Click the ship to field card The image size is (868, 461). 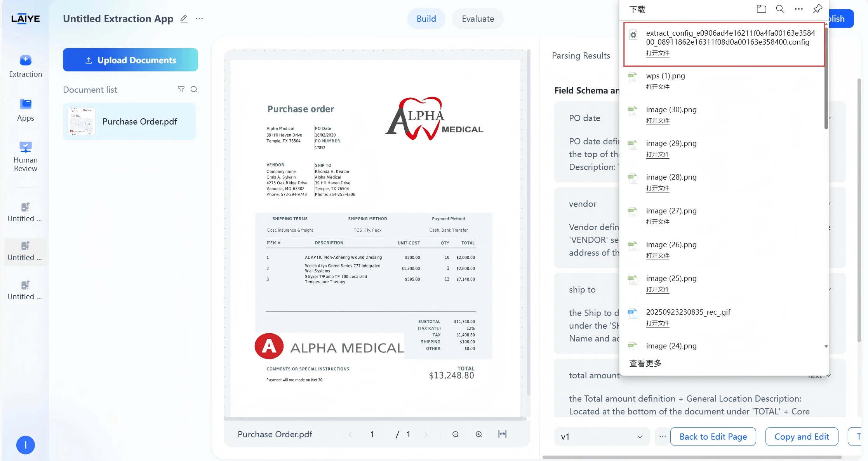[x=586, y=313]
